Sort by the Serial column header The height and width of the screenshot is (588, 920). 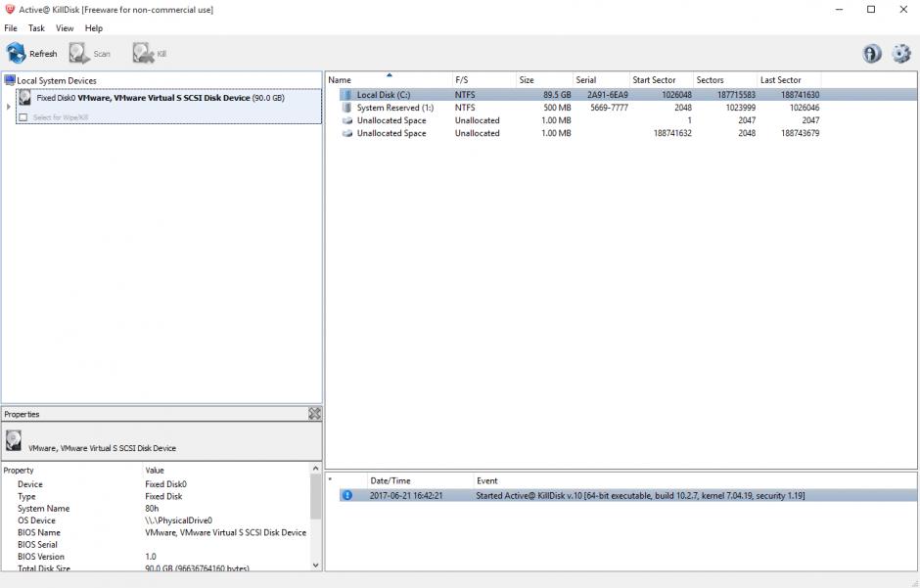pyautogui.click(x=600, y=79)
